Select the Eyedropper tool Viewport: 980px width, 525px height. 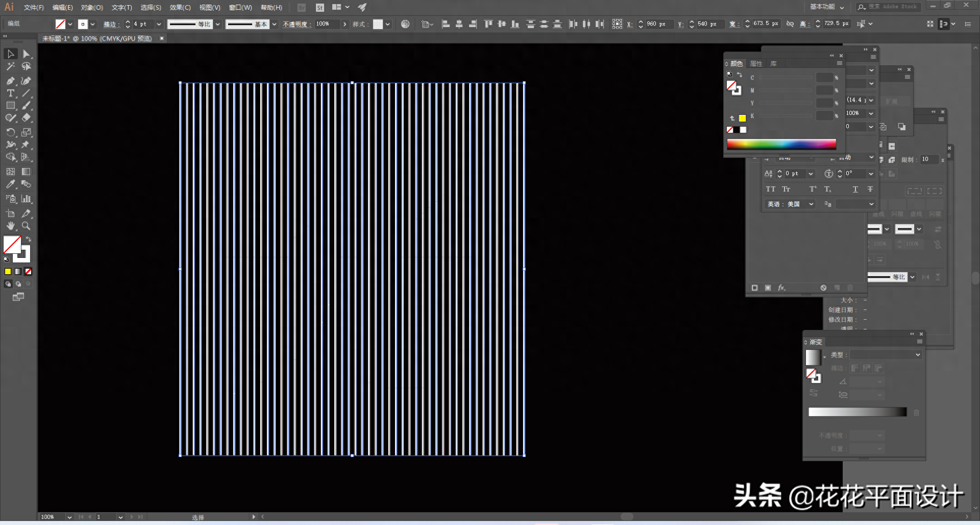[10, 184]
